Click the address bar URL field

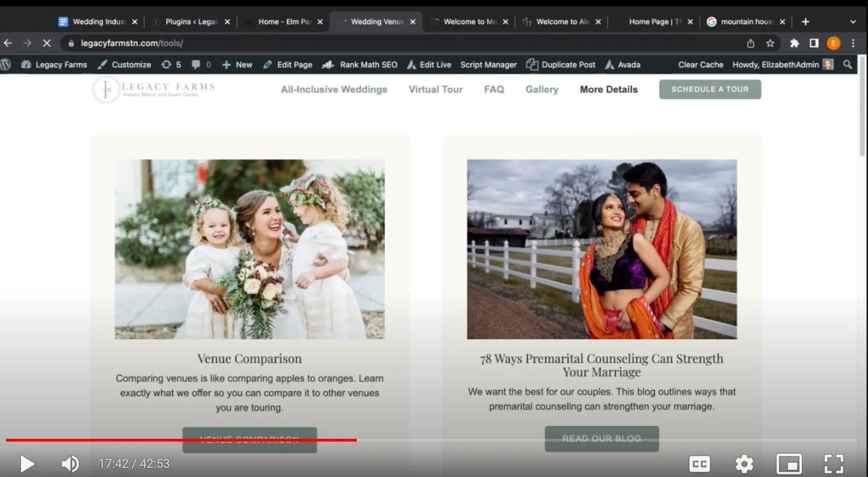click(x=401, y=43)
